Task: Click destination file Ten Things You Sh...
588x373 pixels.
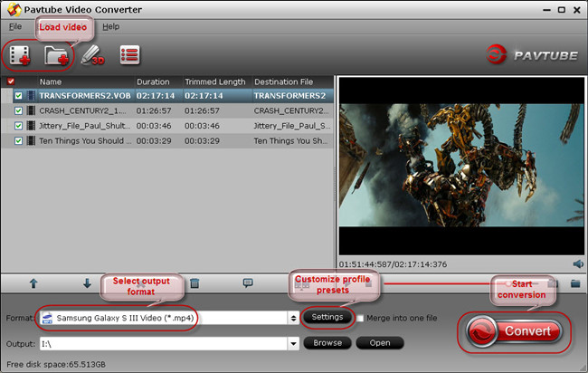Action: pyautogui.click(x=290, y=140)
